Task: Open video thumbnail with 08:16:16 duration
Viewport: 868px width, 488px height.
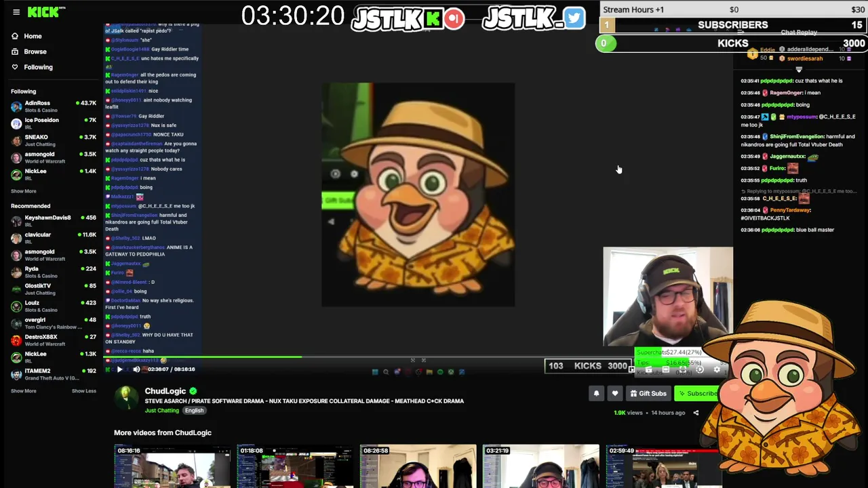Action: pyautogui.click(x=172, y=466)
